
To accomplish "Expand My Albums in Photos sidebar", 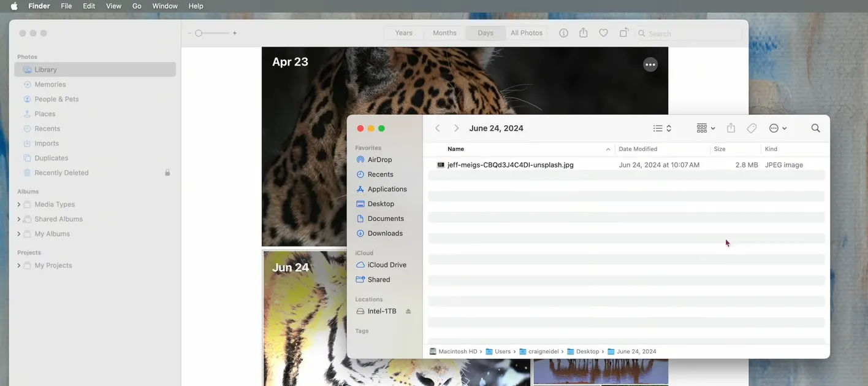I will tap(19, 234).
